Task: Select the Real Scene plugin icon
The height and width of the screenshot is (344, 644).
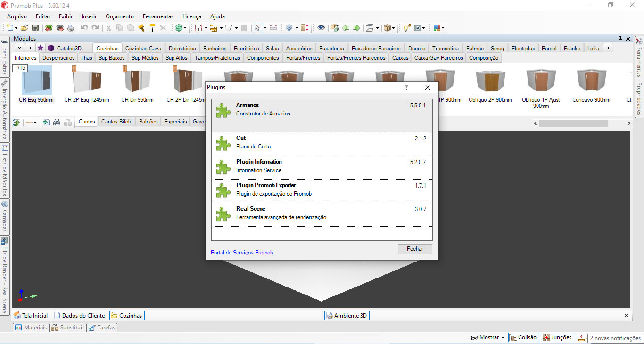Action: pyautogui.click(x=223, y=214)
